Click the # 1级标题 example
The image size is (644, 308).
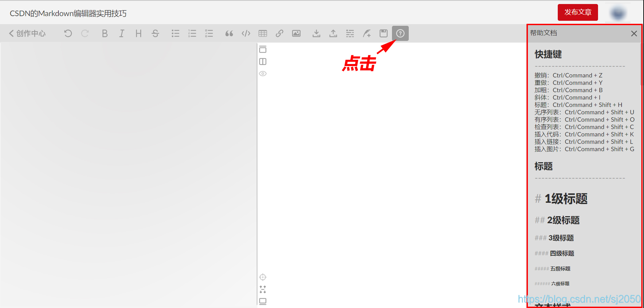(x=561, y=199)
